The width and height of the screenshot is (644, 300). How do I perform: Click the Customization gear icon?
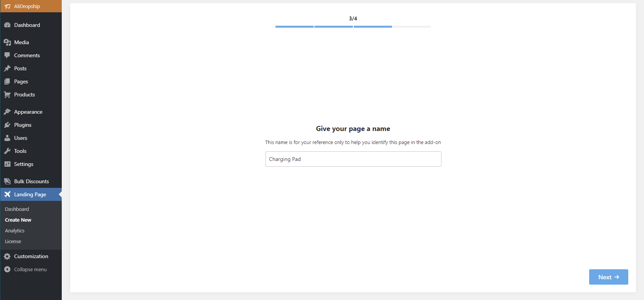tap(7, 256)
